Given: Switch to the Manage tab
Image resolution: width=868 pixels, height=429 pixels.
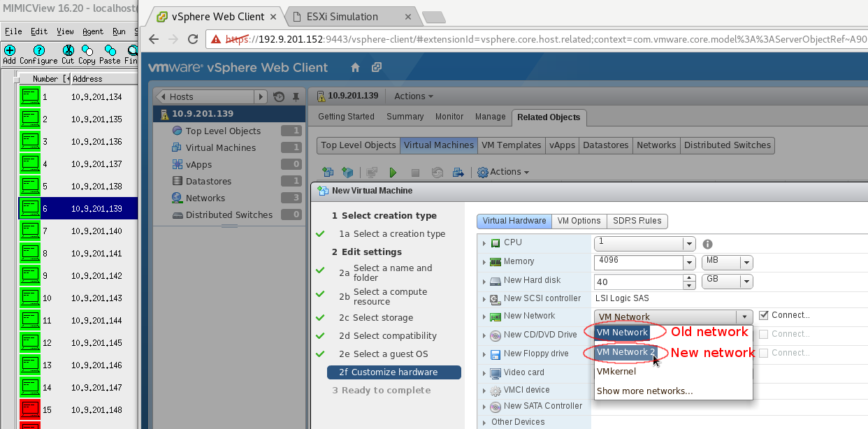Looking at the screenshot, I should click(490, 117).
